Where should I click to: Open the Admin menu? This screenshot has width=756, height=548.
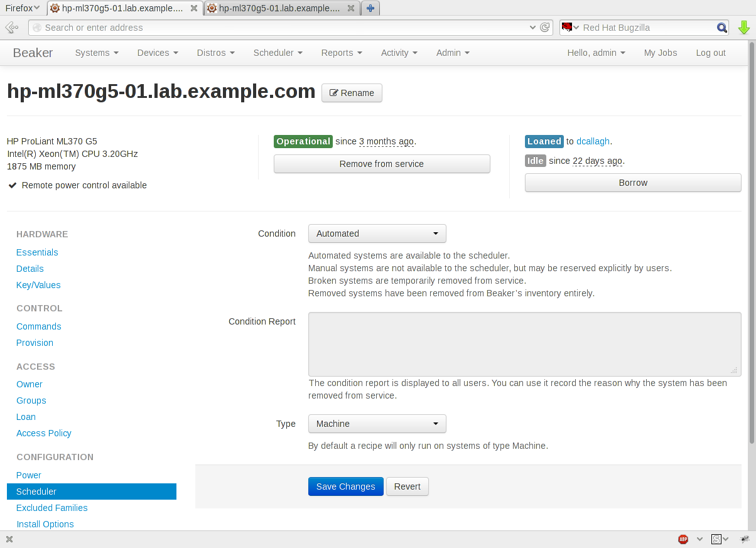pyautogui.click(x=453, y=53)
